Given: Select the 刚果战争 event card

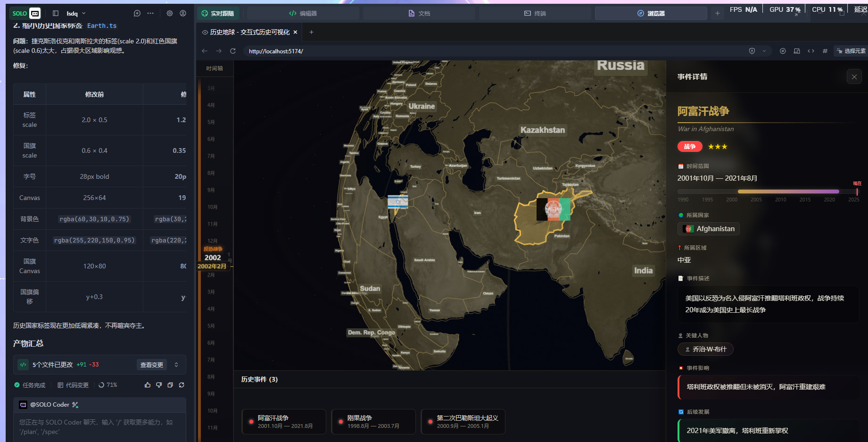Looking at the screenshot, I should tap(373, 422).
